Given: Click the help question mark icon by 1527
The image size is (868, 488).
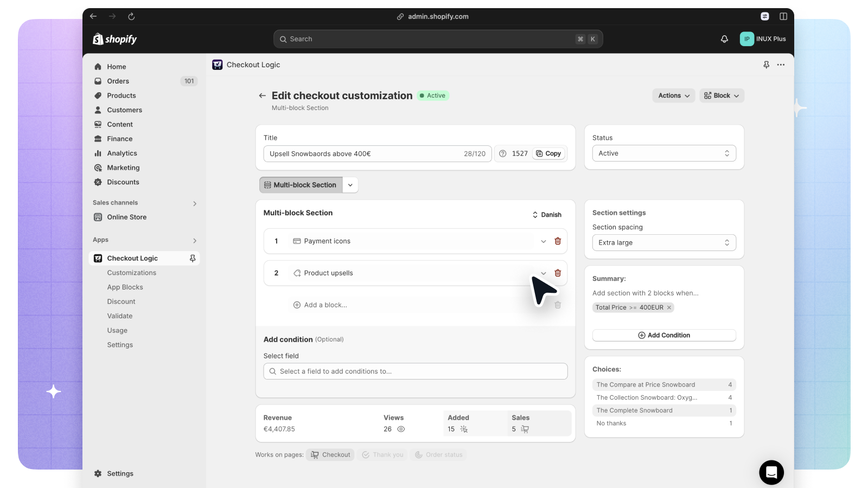Looking at the screenshot, I should tap(503, 154).
